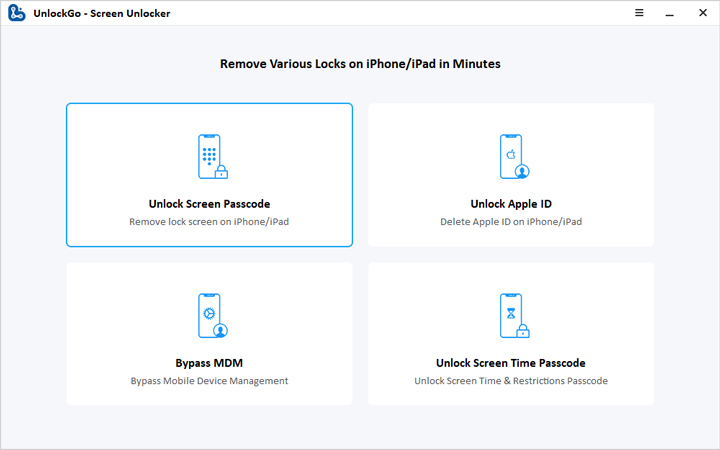Click the 'UnlockGo - Screen Unlocker' window title

click(x=101, y=13)
